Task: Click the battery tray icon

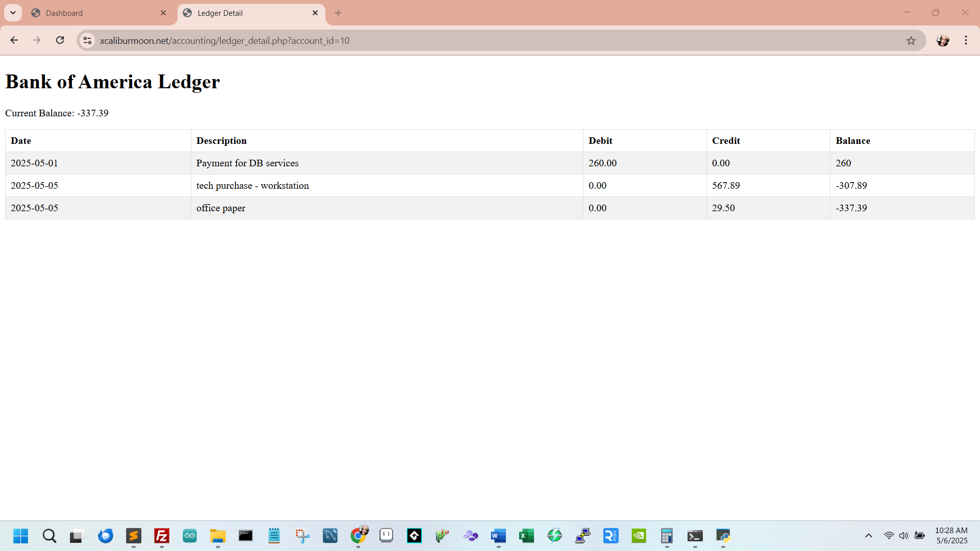Action: click(920, 536)
